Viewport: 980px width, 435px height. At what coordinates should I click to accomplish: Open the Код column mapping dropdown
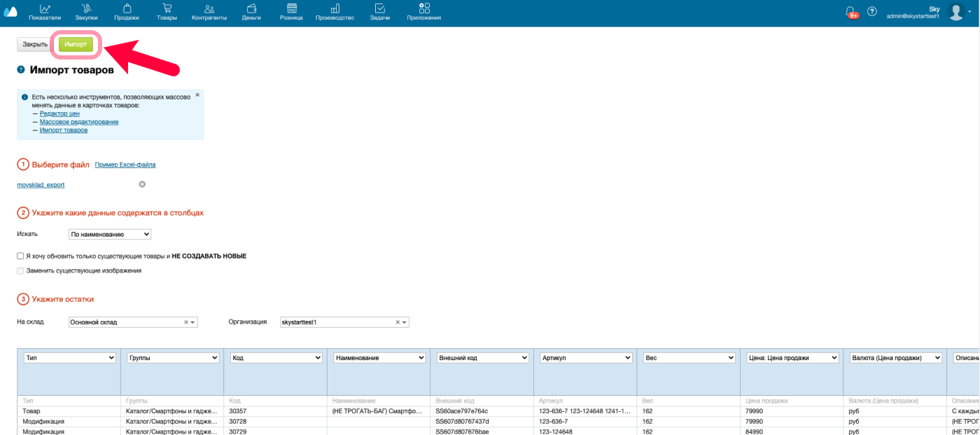276,358
